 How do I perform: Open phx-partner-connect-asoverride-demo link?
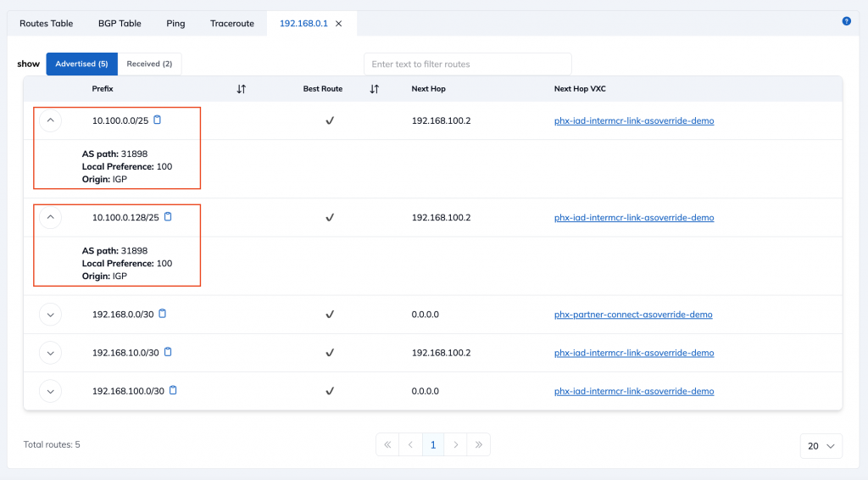(x=633, y=315)
